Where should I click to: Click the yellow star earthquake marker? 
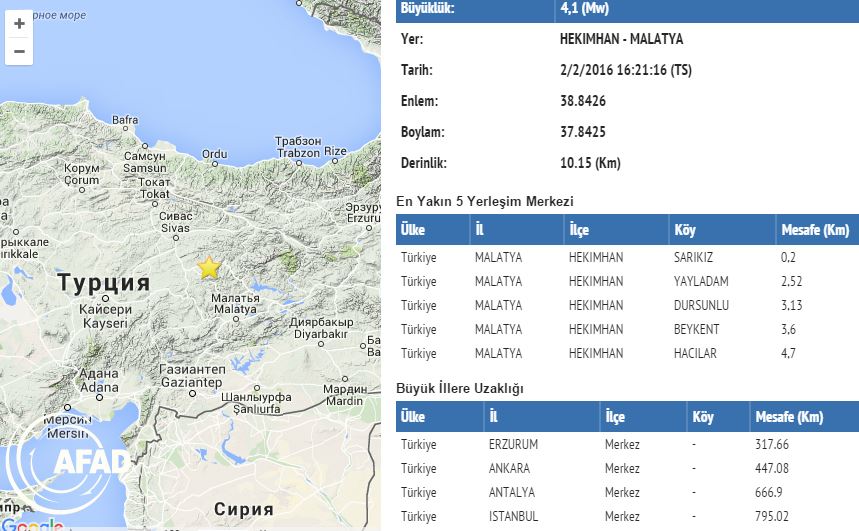tap(209, 267)
